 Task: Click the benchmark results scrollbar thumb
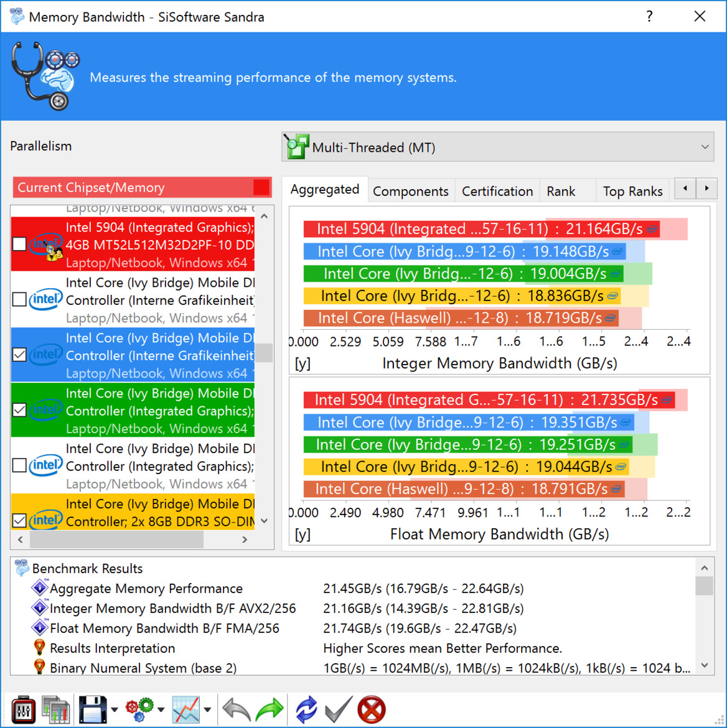(x=704, y=586)
